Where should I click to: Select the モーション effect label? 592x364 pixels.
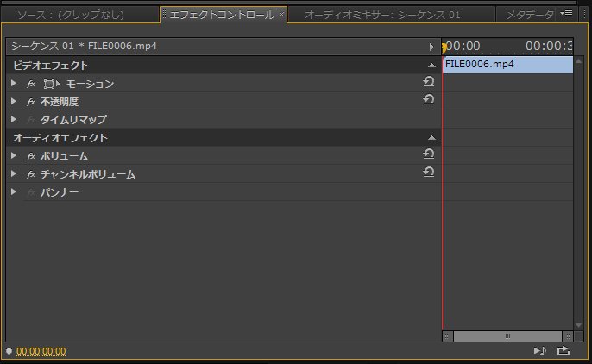(x=91, y=84)
